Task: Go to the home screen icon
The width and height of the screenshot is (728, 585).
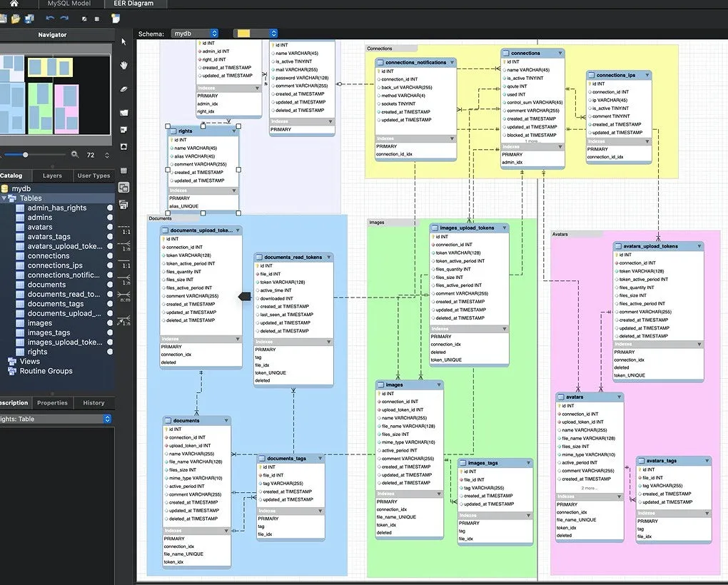Action: coord(14,4)
